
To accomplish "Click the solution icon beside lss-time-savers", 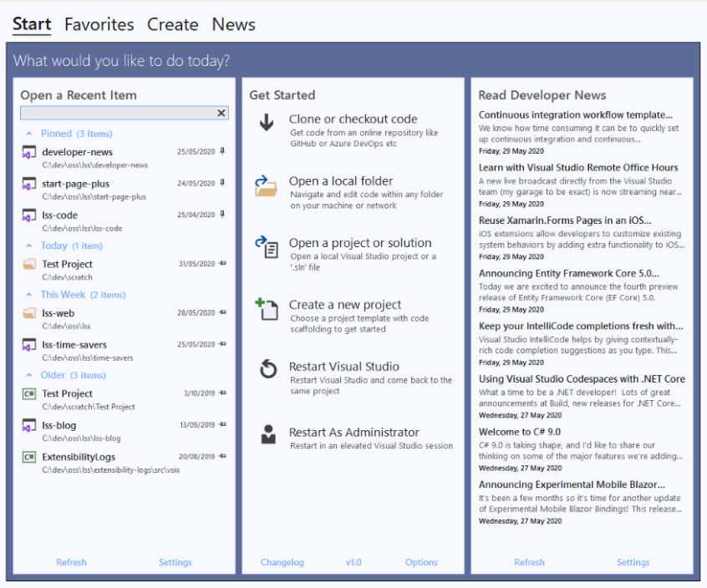I will 29,345.
